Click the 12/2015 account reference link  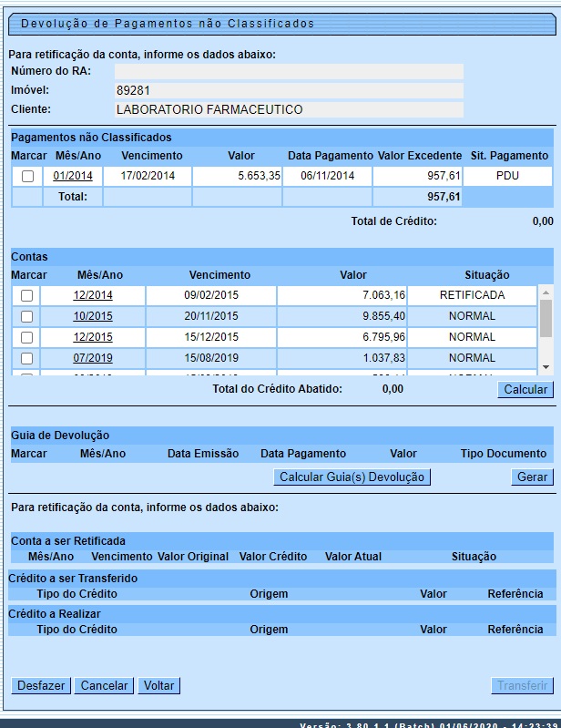93,337
